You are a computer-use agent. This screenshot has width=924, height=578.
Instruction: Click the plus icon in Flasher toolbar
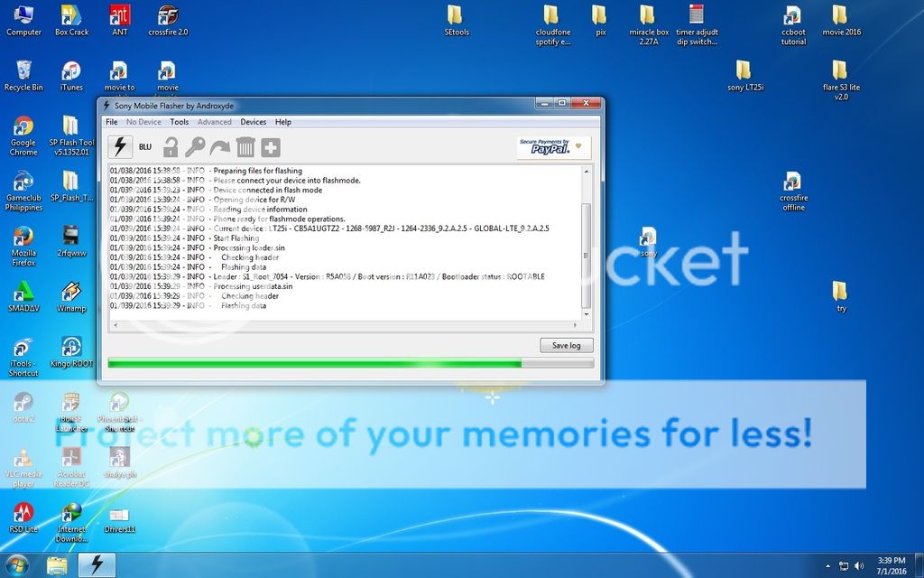271,147
